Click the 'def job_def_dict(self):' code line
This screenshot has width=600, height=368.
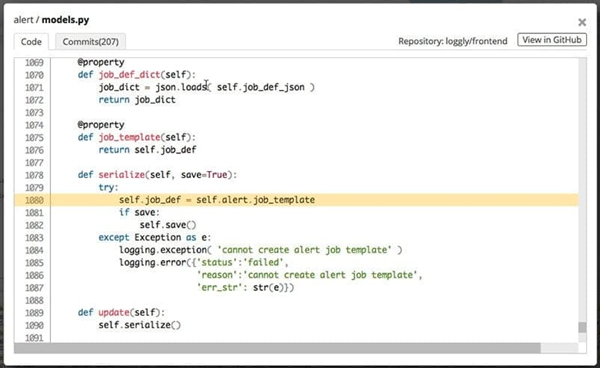[137, 75]
